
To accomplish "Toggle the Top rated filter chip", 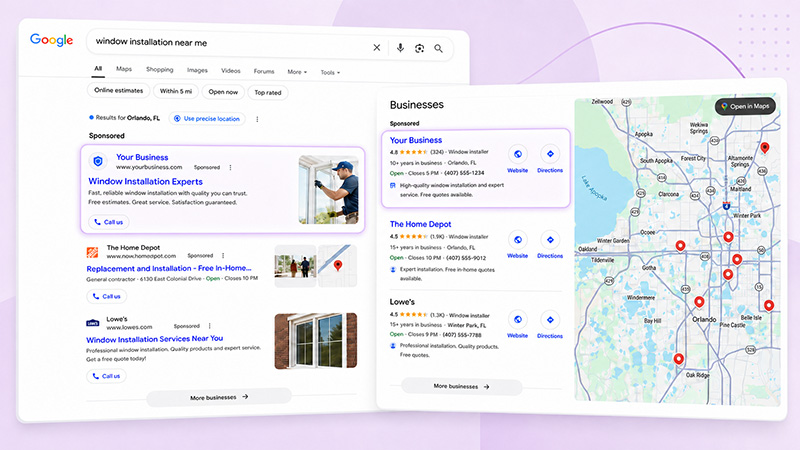I will pos(268,93).
